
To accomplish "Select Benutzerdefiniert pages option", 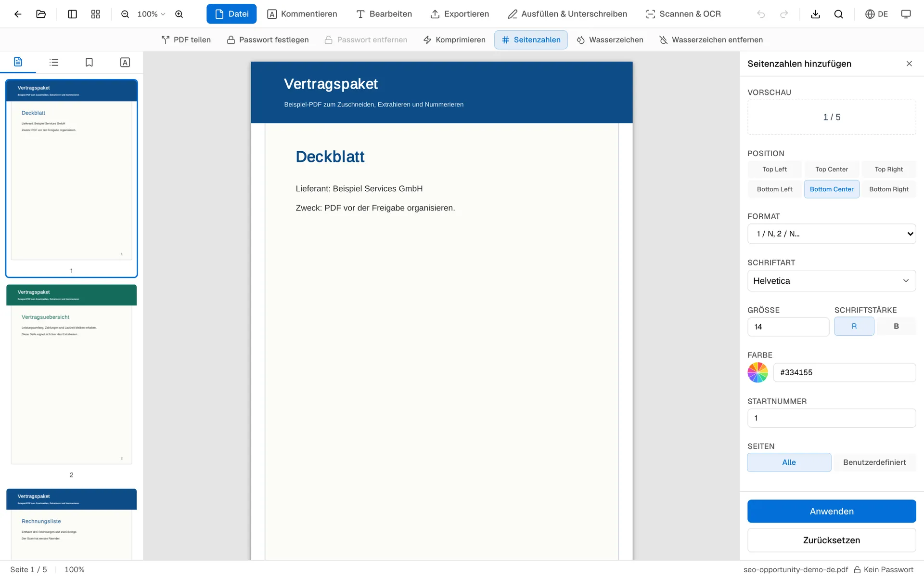I will 874,462.
